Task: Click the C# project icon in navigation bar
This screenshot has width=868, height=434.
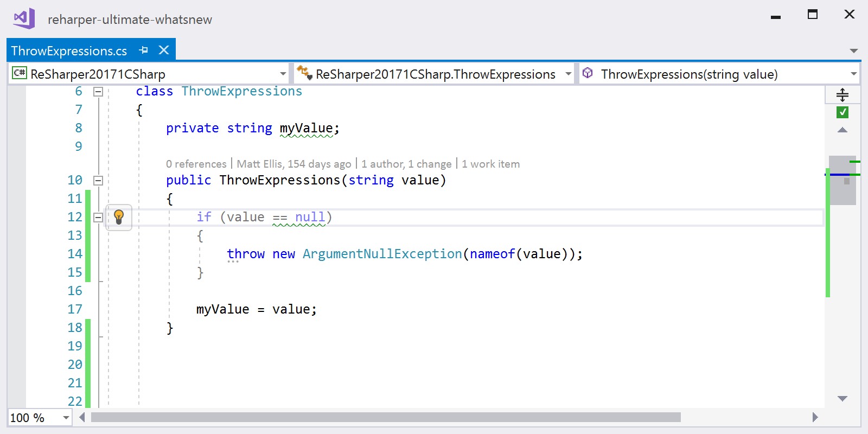Action: pos(20,73)
